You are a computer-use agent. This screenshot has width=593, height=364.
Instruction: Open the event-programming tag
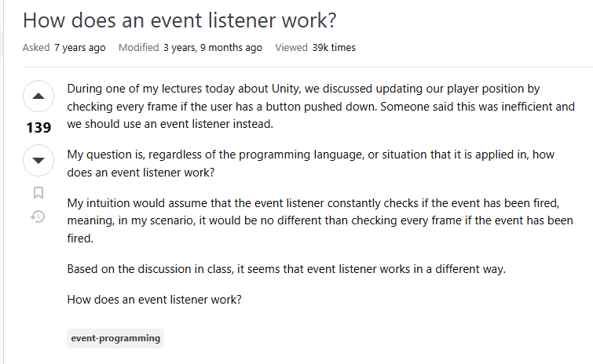pyautogui.click(x=115, y=338)
